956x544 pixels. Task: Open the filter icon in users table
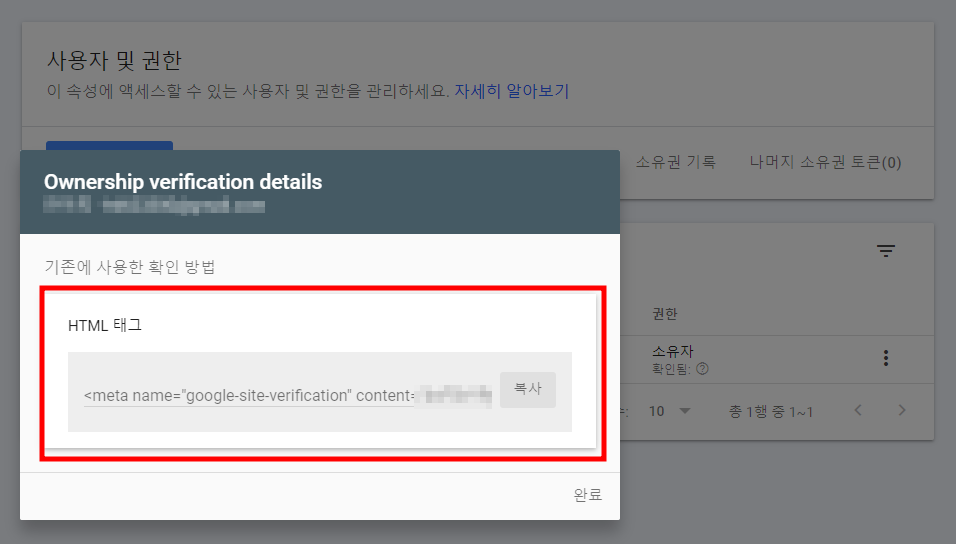pos(885,251)
